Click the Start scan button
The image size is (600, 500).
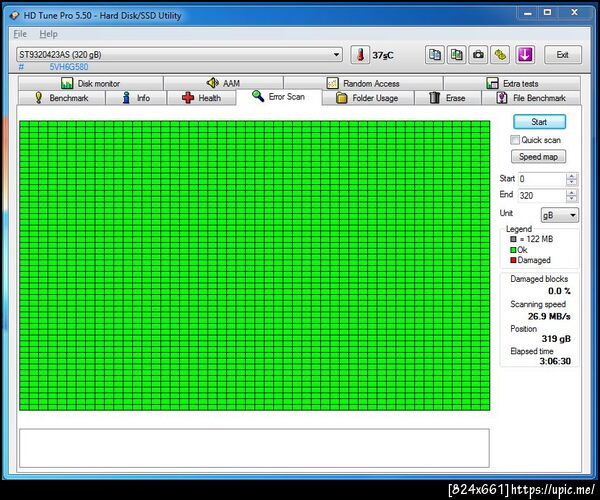539,122
